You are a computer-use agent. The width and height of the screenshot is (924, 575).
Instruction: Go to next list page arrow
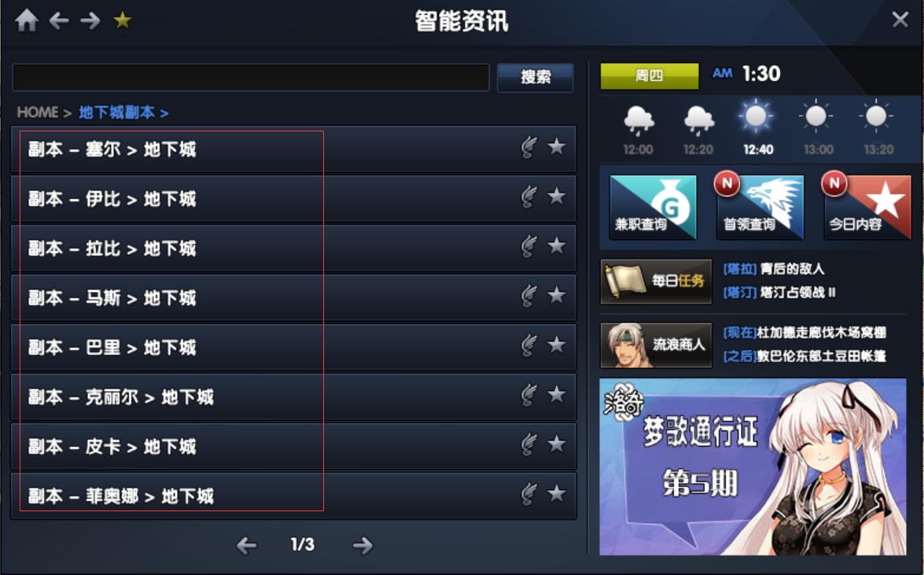(363, 545)
